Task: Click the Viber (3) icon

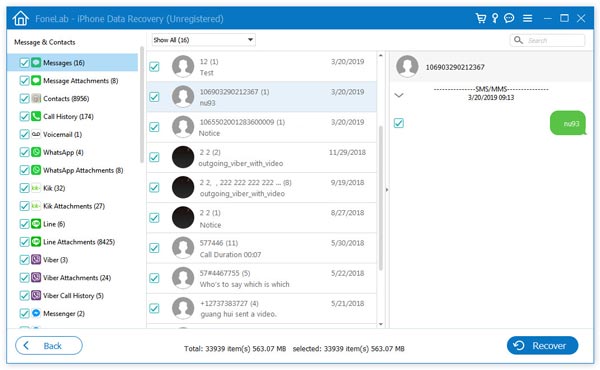Action: coord(36,260)
